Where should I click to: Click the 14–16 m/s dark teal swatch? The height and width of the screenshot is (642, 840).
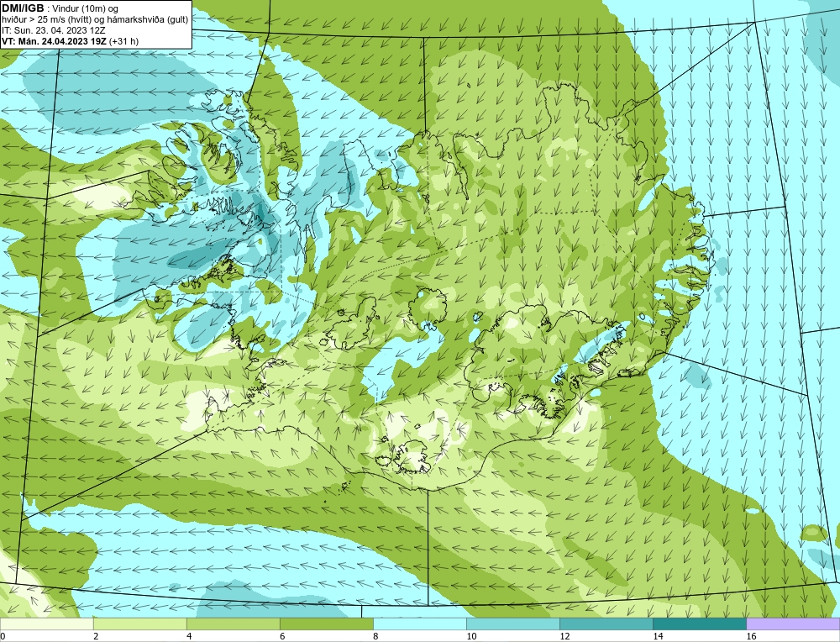tap(699, 624)
